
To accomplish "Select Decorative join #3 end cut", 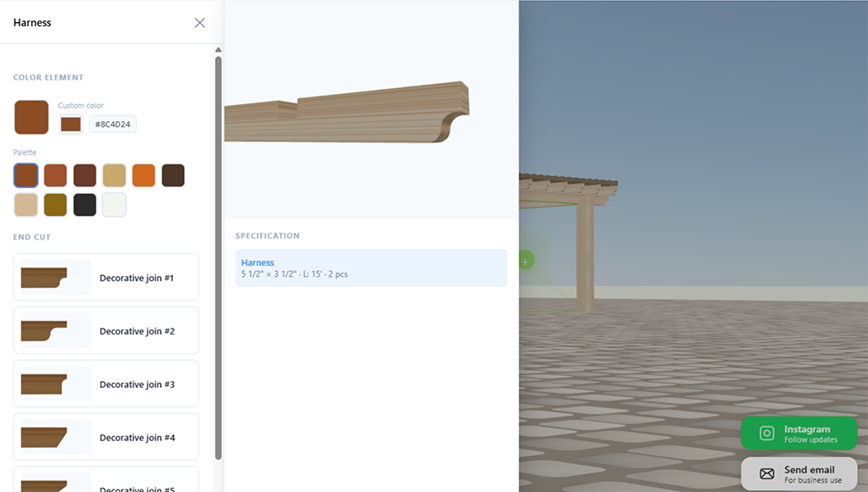I will 106,384.
